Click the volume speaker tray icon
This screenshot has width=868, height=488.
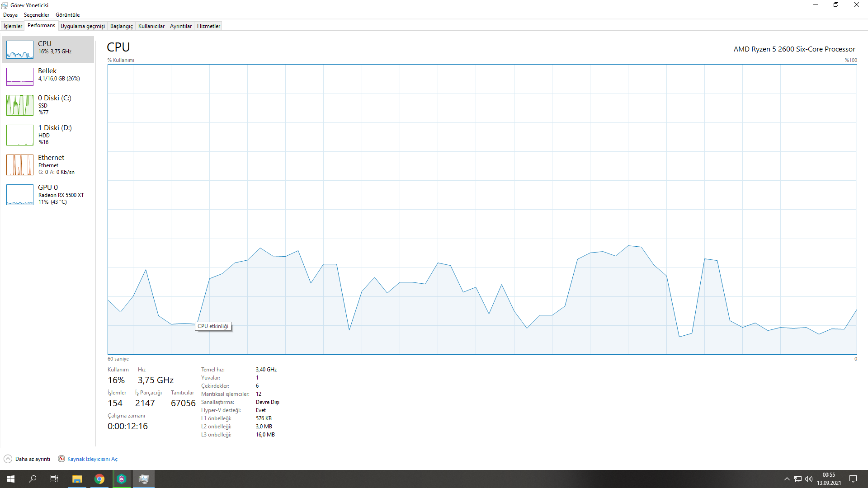[x=809, y=479]
